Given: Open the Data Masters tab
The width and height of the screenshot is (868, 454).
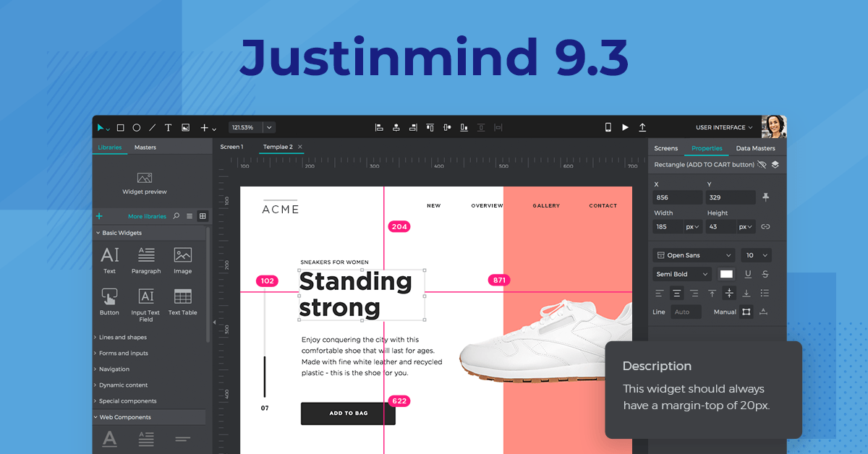Looking at the screenshot, I should tap(756, 148).
